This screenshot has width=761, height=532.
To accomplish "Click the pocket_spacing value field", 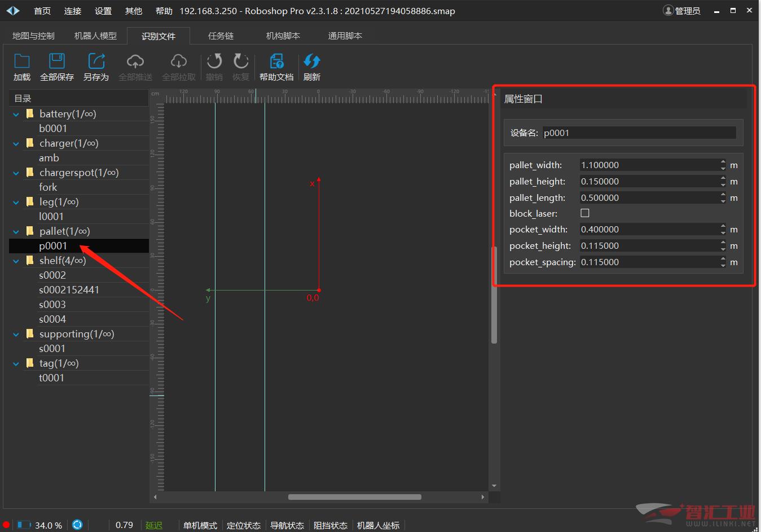I will tap(649, 262).
